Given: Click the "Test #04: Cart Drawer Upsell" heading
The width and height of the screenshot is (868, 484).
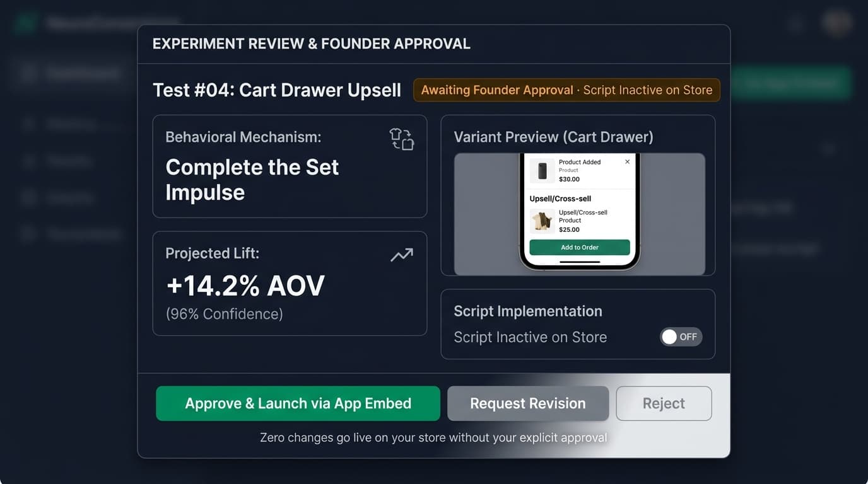Looking at the screenshot, I should [277, 90].
